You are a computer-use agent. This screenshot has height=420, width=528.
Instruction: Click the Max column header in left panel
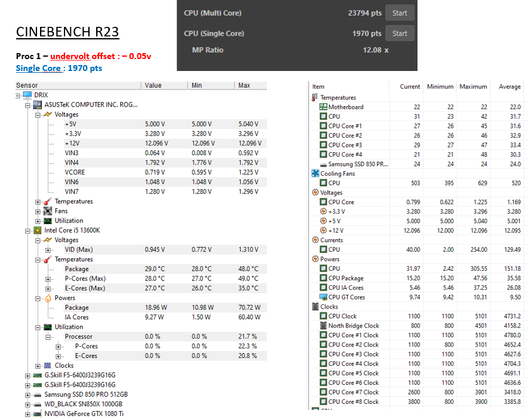[x=251, y=85]
